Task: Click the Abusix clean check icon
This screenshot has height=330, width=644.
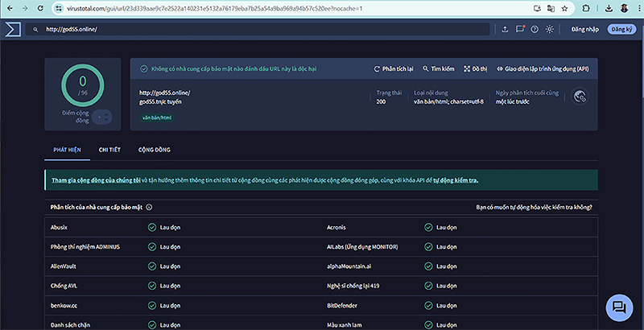Action: click(x=152, y=227)
